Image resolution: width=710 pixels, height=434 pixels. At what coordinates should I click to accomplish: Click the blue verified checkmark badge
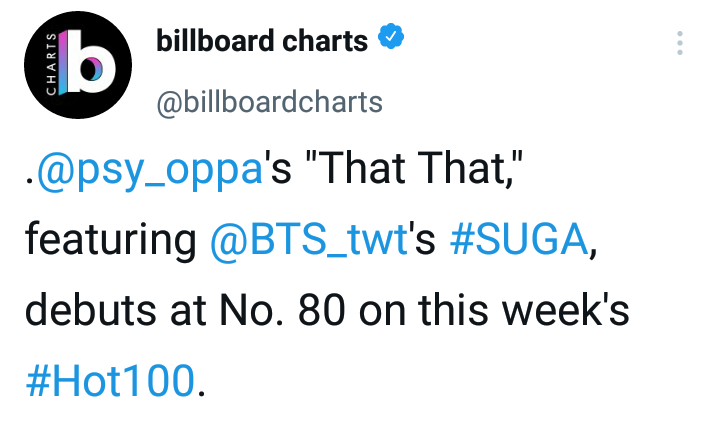click(391, 36)
